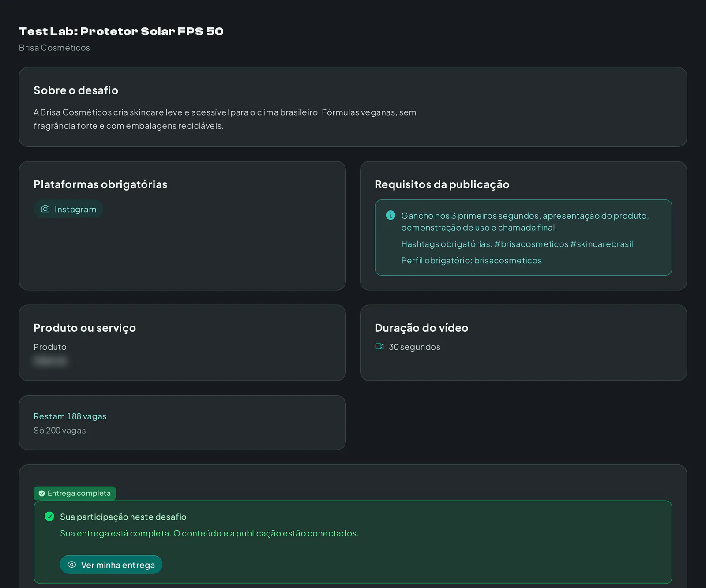Click the Test Lab: Protetor Solar FPS 50 title
Viewport: 706px width, 588px height.
point(121,31)
